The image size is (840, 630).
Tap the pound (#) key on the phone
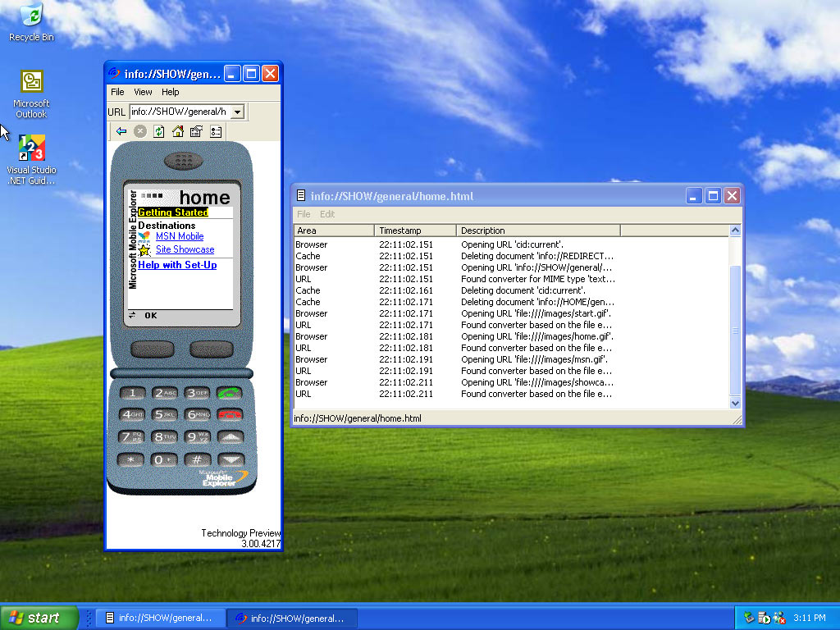(197, 459)
